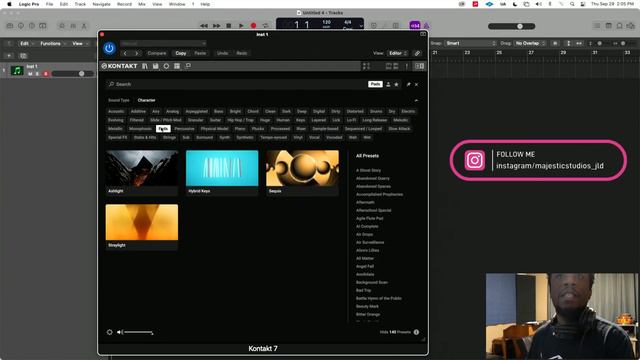Image resolution: width=640 pixels, height=360 pixels.
Task: Click the plugin link chain icon
Action: [x=417, y=53]
